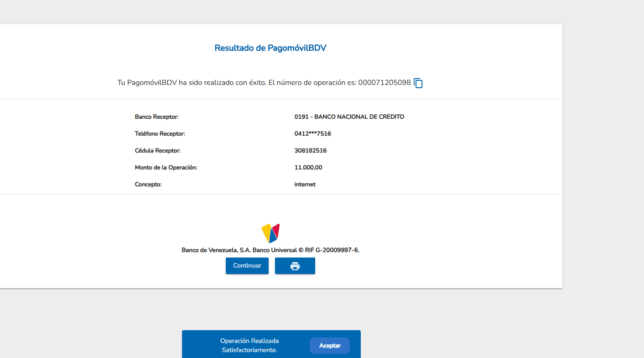
Task: Click the printer icon button
Action: coord(295,266)
